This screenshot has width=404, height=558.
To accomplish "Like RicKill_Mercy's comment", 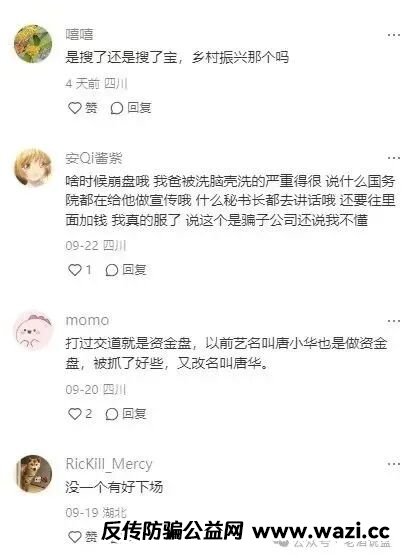I will (82, 536).
